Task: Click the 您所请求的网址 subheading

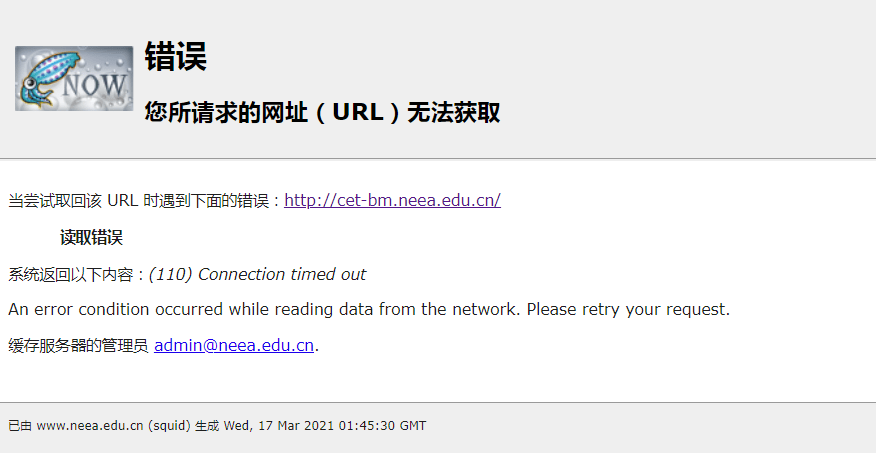Action: (x=322, y=112)
